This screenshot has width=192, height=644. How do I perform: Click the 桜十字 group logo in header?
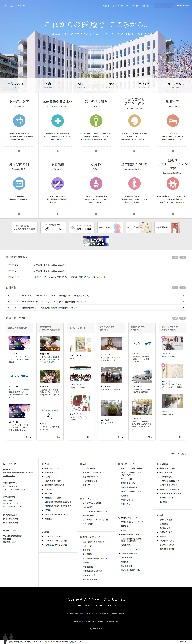click(183, 6)
